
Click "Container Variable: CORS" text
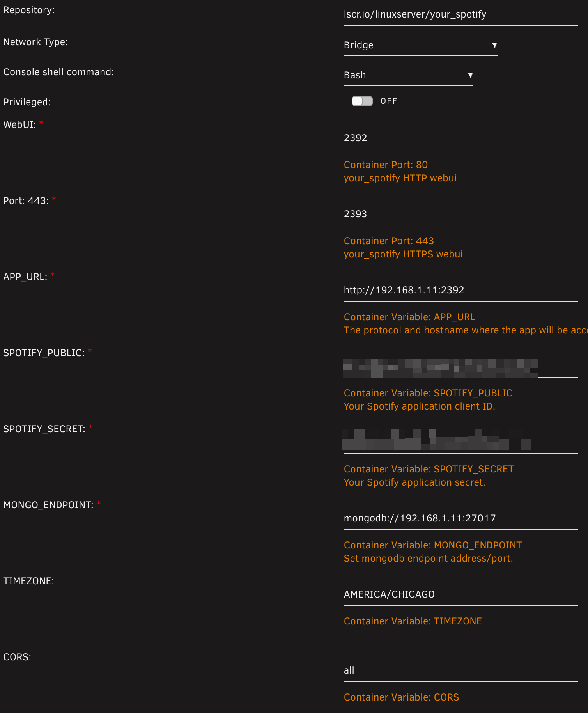coord(402,697)
